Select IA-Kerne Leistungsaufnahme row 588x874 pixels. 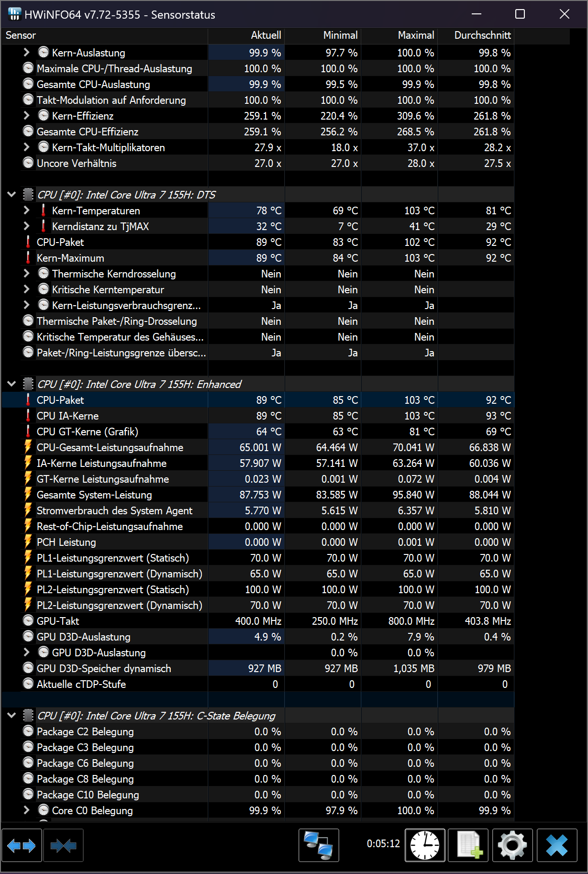258,463
